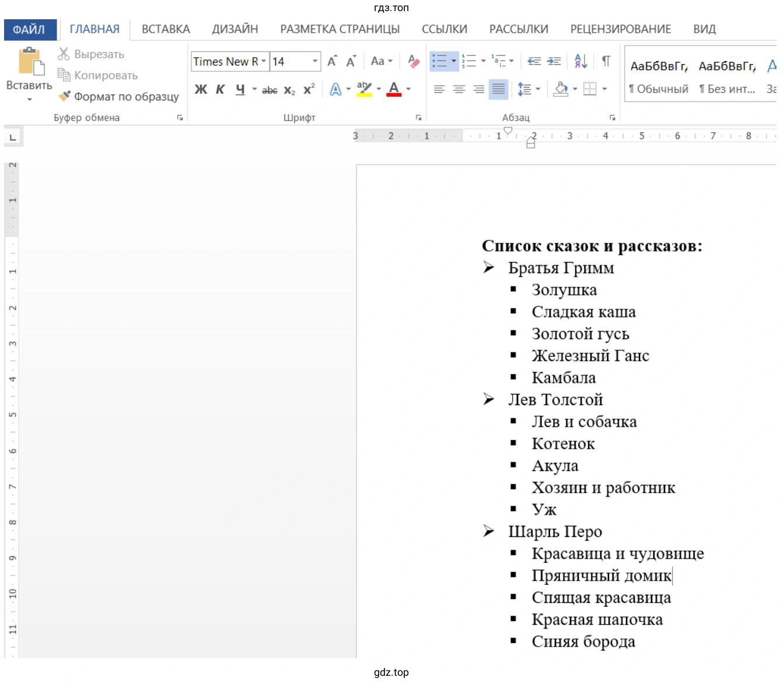Screen dimensions: 784x684
Task: Click the Text Effects glowing A icon
Action: (335, 89)
